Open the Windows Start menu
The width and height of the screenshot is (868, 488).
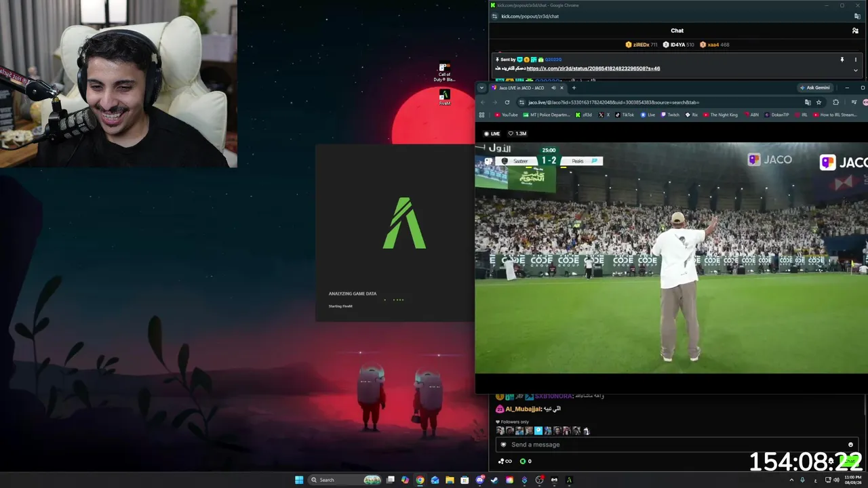(x=299, y=480)
